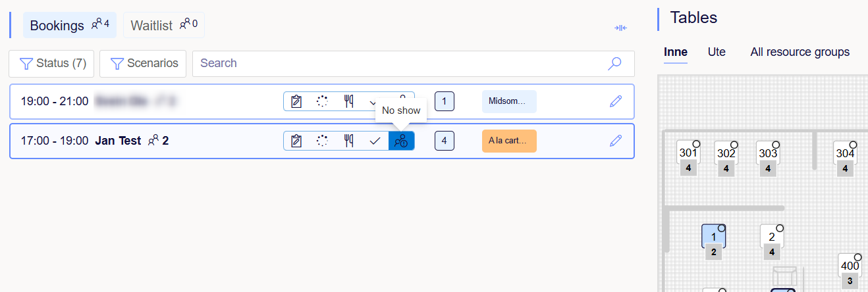Edit the Jan Test booking via pencil icon
The image size is (868, 292).
[x=615, y=141]
